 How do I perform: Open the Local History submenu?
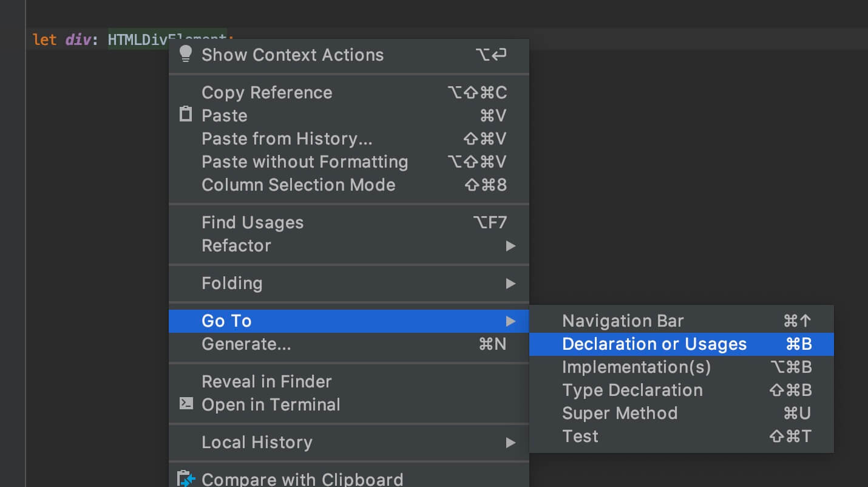click(x=349, y=442)
